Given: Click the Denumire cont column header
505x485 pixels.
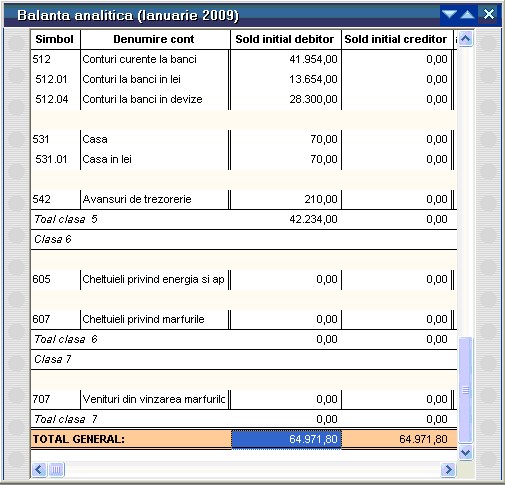Looking at the screenshot, I should [x=154, y=39].
